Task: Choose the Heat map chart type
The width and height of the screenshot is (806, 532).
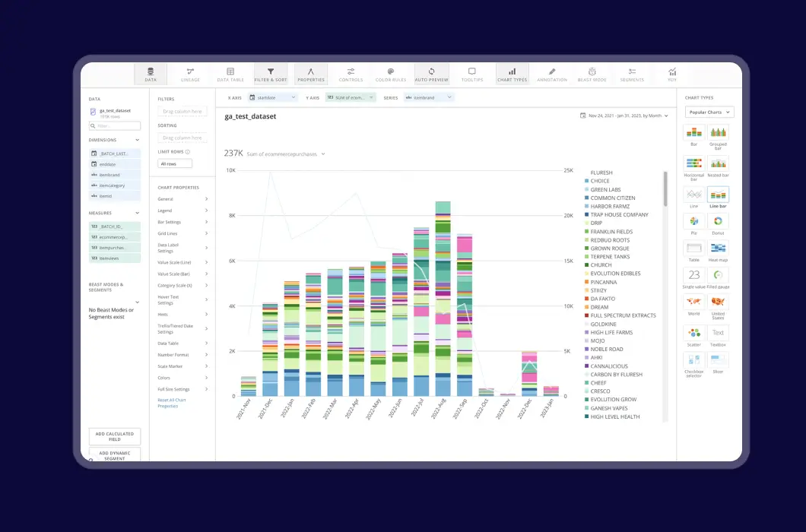Action: pyautogui.click(x=718, y=248)
